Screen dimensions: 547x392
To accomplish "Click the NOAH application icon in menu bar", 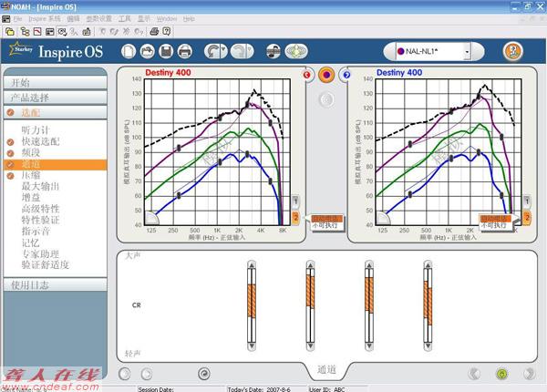I will 5,19.
